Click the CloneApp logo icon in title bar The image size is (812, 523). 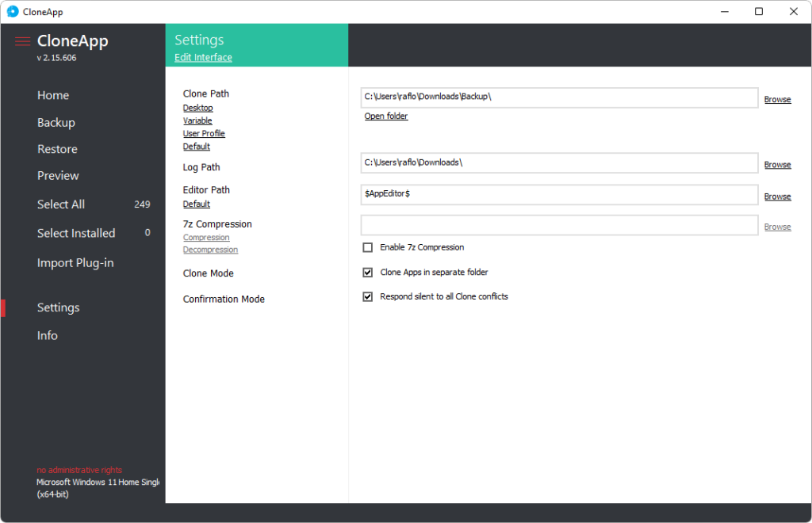pyautogui.click(x=11, y=11)
